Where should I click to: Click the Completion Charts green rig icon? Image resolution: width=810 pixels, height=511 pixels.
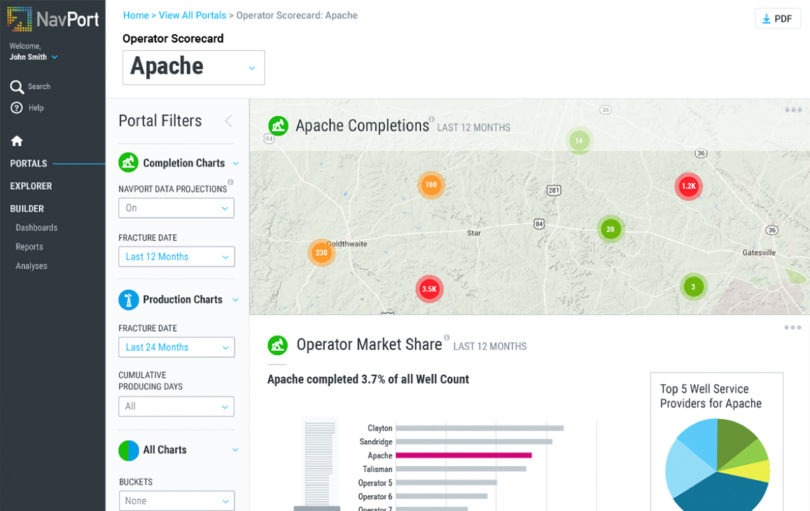[128, 163]
